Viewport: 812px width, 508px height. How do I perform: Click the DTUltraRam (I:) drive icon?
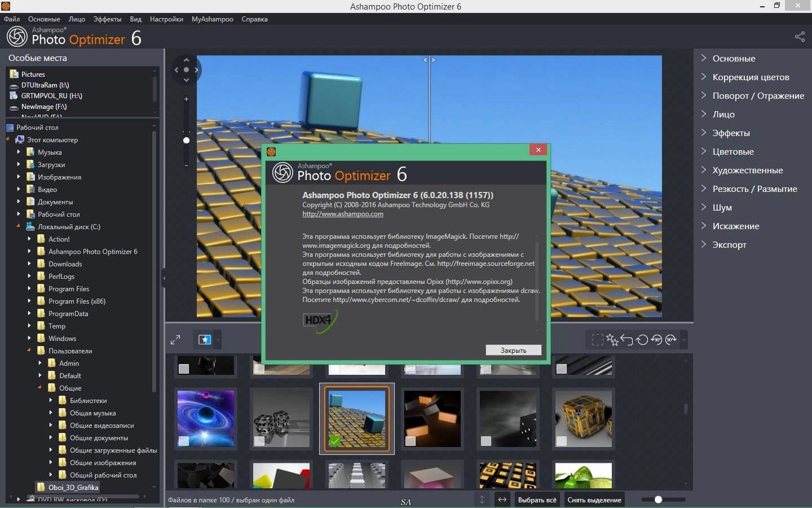14,85
